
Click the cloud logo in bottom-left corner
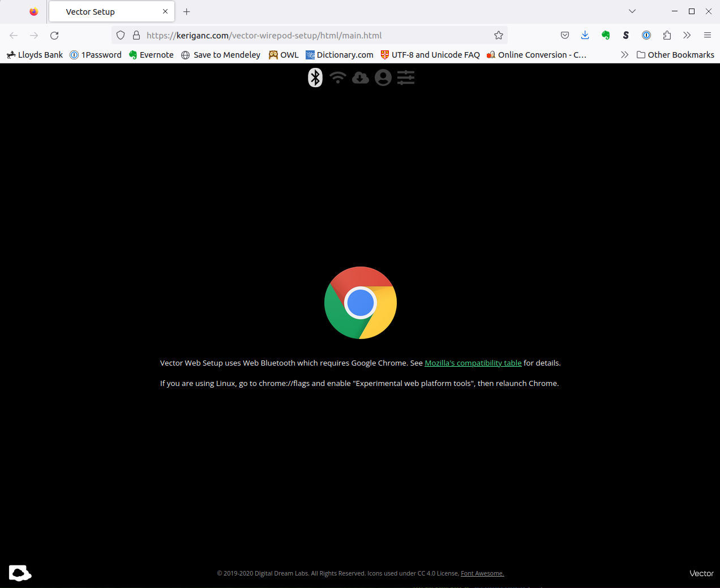click(20, 573)
